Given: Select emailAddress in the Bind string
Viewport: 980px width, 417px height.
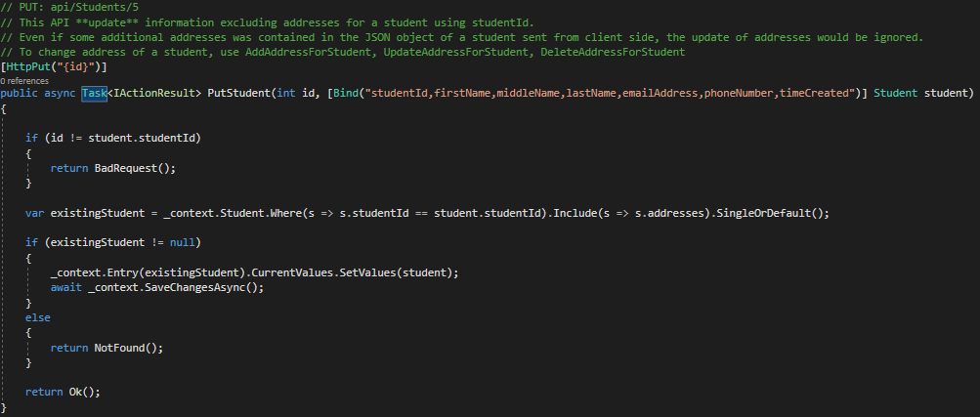Looking at the screenshot, I should [x=660, y=93].
